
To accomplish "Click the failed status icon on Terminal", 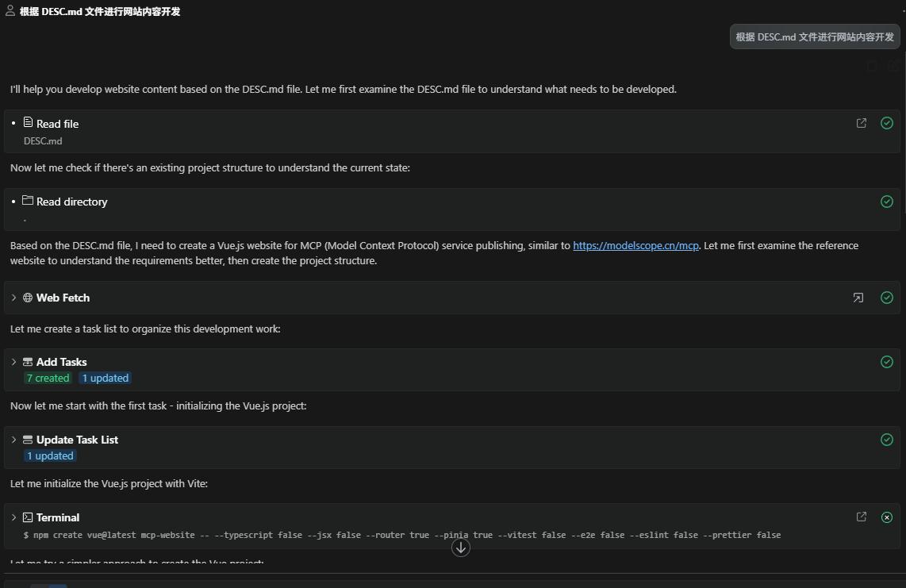I will point(887,517).
